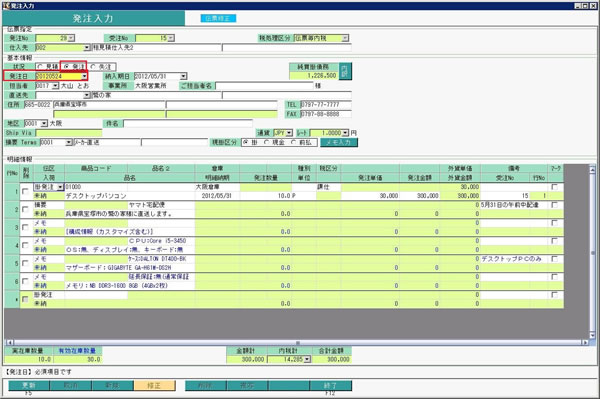
Task: Click the Ship Via input field
Action: click(69, 133)
